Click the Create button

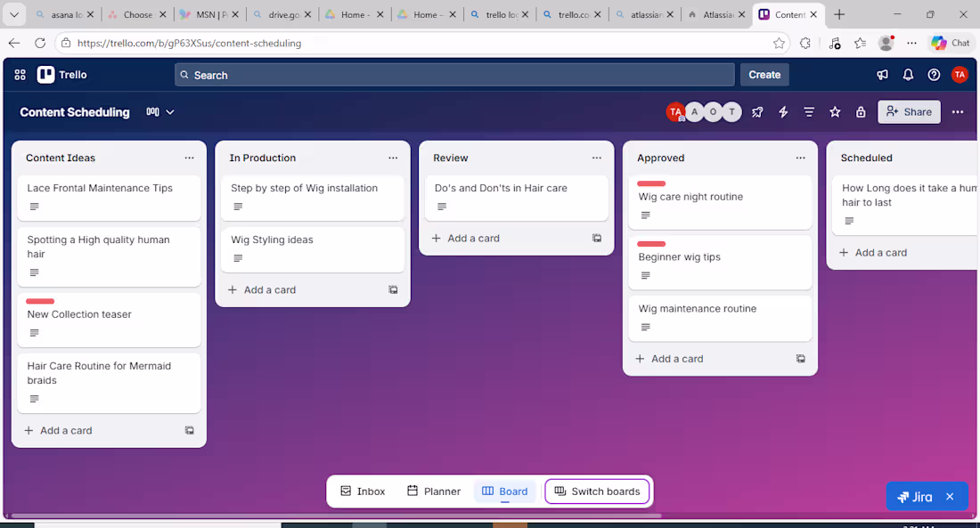click(764, 75)
